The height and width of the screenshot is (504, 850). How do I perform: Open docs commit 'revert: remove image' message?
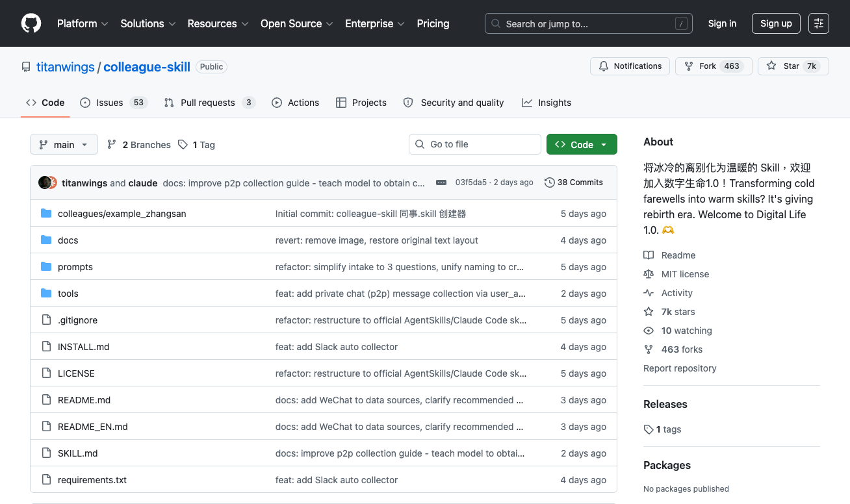pos(377,240)
